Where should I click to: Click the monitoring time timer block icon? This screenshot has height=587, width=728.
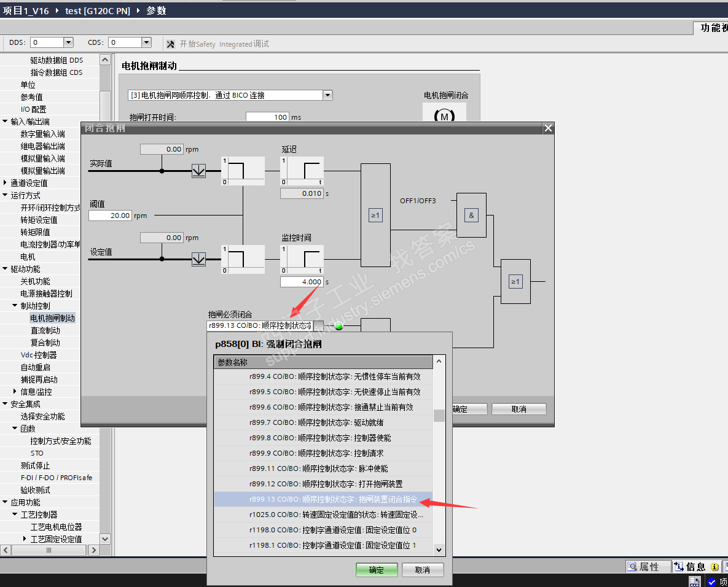click(x=302, y=259)
